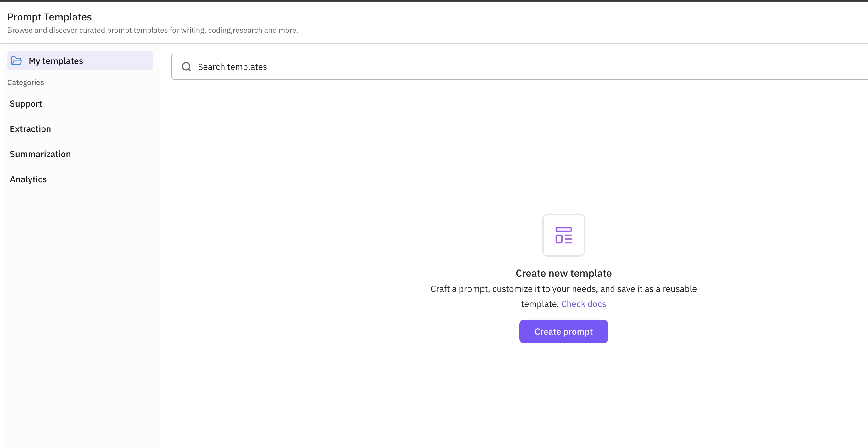Click the Create new template heading

coord(563,273)
